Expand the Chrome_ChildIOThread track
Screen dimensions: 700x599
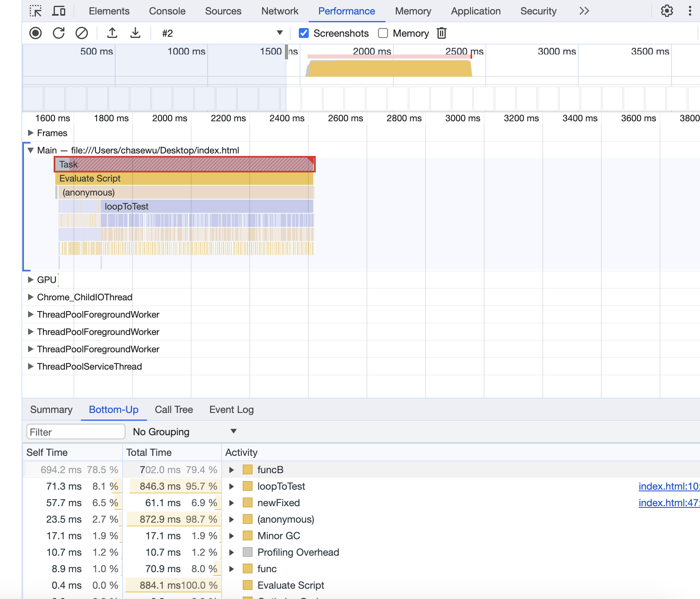(x=31, y=297)
